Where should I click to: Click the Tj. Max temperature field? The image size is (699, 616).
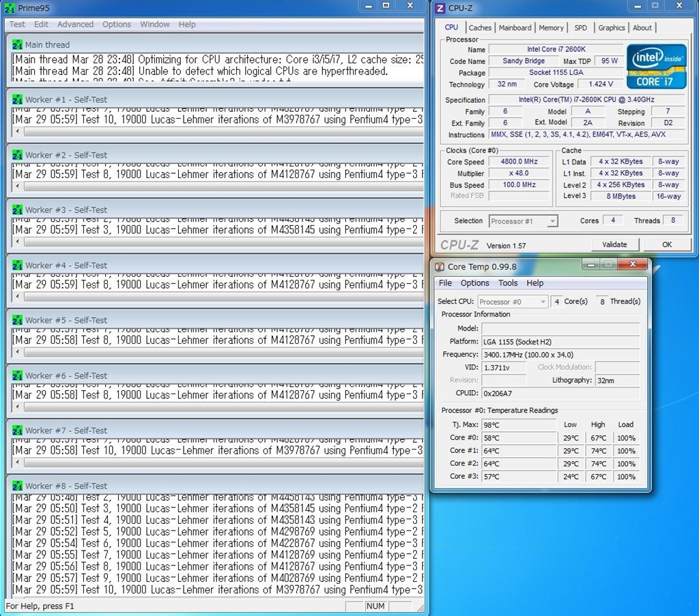(x=519, y=425)
